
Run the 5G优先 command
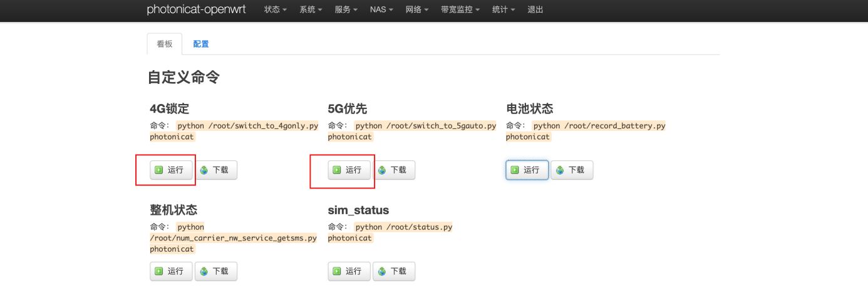(x=349, y=170)
